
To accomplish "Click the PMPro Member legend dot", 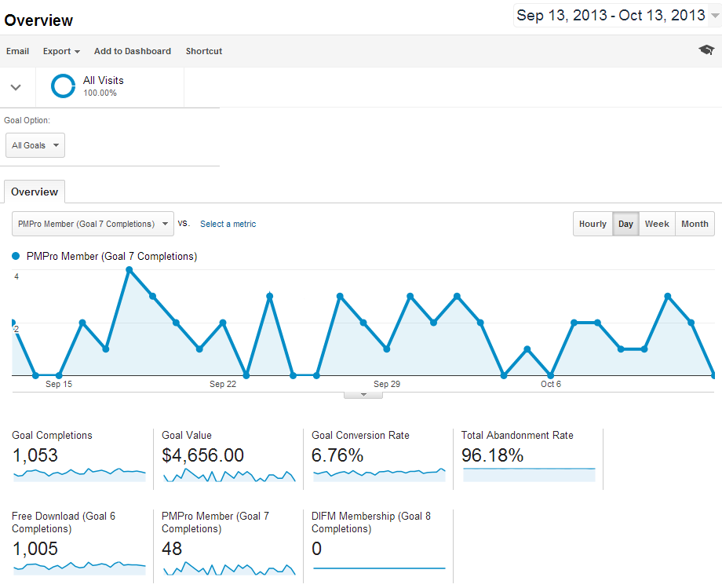I will point(16,256).
